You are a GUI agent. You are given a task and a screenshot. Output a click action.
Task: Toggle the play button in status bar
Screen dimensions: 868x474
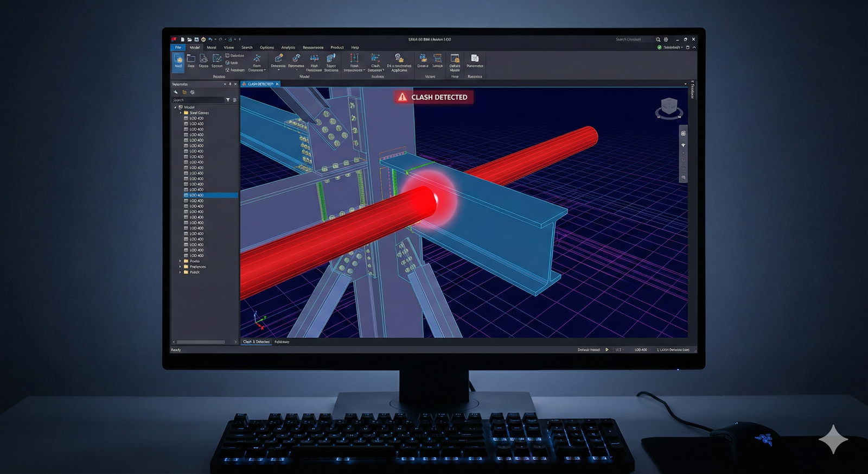(607, 350)
